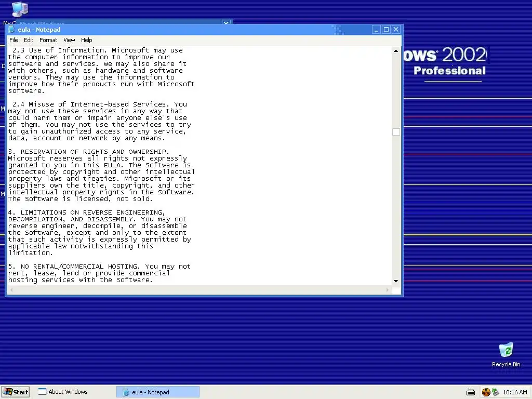Click the vertical scrollbar thumb

pyautogui.click(x=396, y=132)
